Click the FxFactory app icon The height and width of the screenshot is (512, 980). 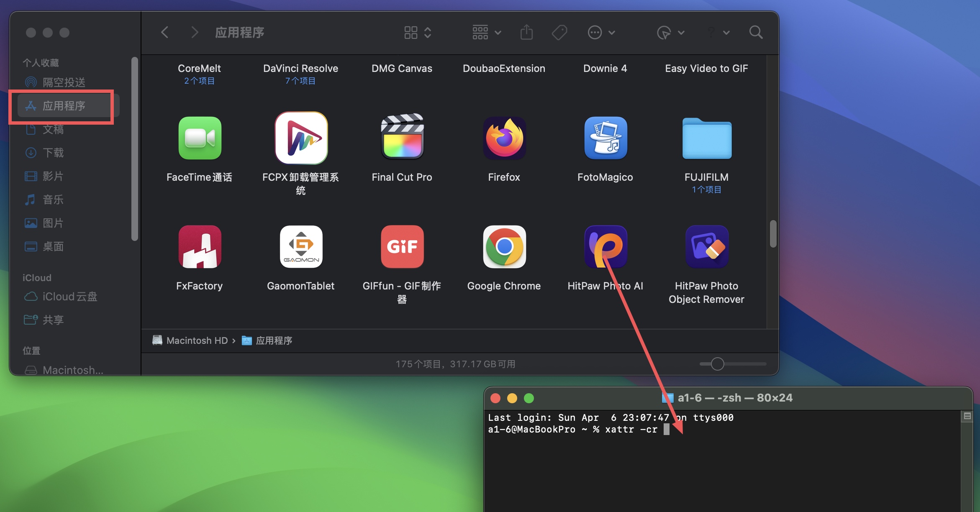tap(200, 247)
